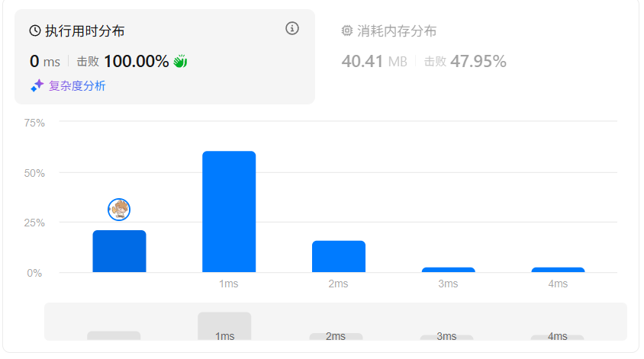Viewport: 644px width, 359px height.
Task: Click the 4ms gray bar in range overview
Action: click(x=557, y=337)
